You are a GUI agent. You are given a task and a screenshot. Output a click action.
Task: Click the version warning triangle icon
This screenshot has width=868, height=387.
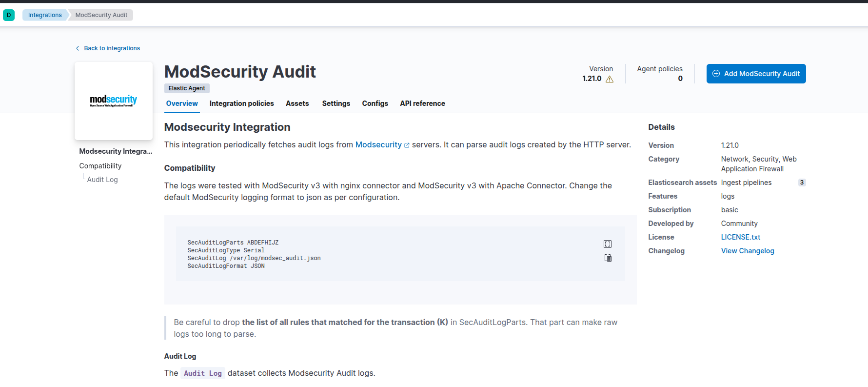click(610, 79)
